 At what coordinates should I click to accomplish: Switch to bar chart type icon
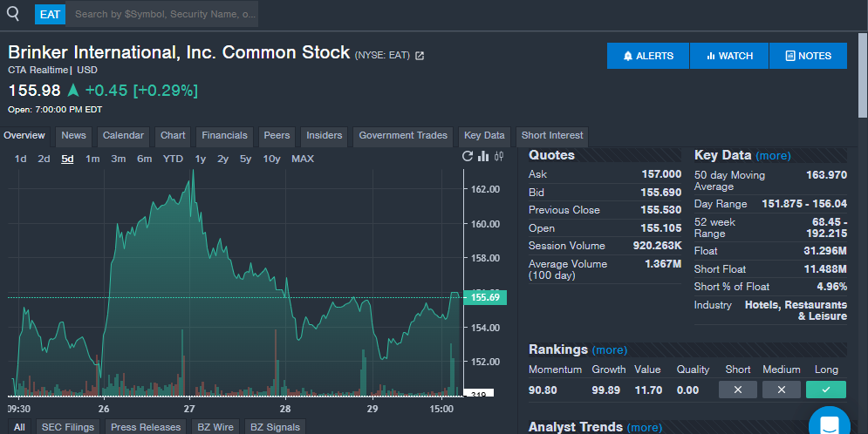point(483,157)
